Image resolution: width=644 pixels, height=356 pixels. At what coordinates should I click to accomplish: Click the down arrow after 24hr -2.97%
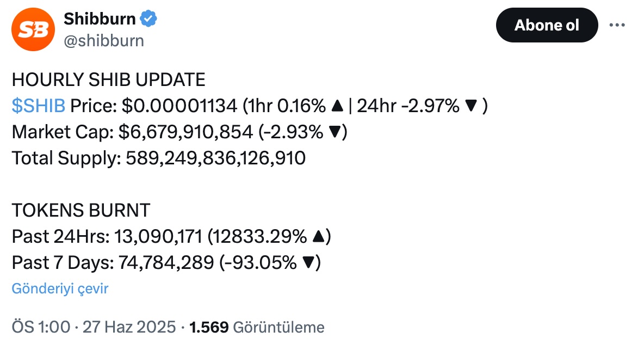coord(470,106)
